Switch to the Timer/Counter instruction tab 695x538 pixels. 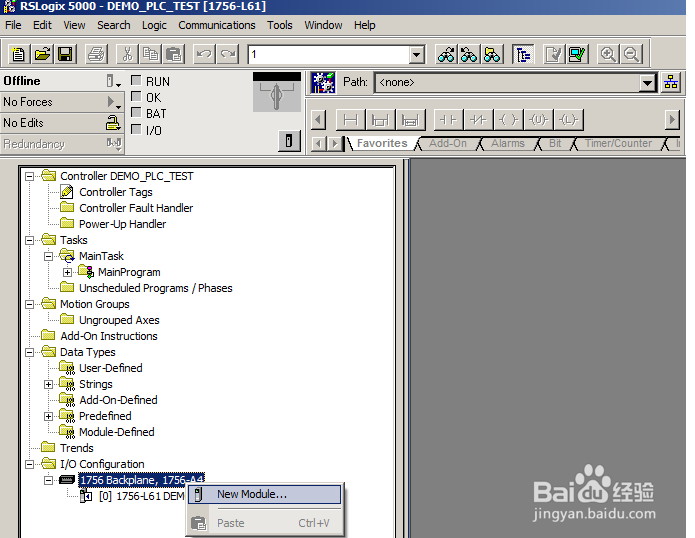click(x=618, y=144)
